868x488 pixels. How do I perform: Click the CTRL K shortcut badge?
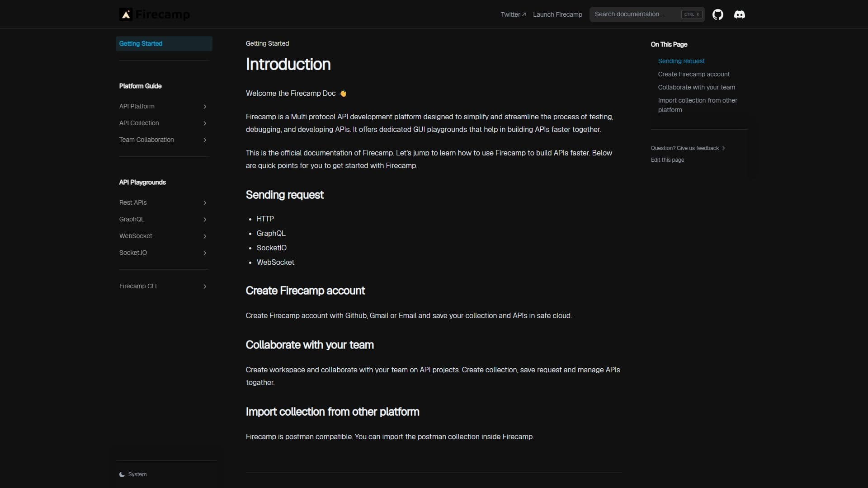click(x=692, y=14)
